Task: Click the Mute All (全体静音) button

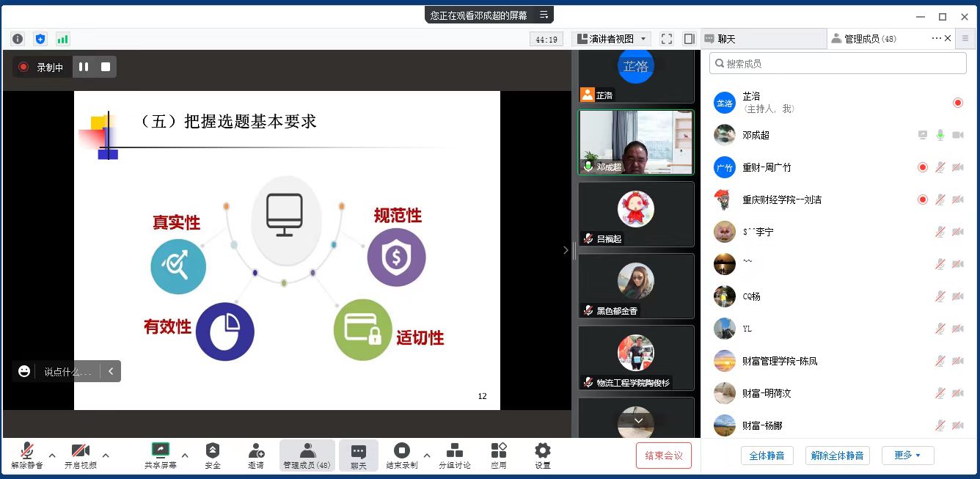Action: (767, 456)
